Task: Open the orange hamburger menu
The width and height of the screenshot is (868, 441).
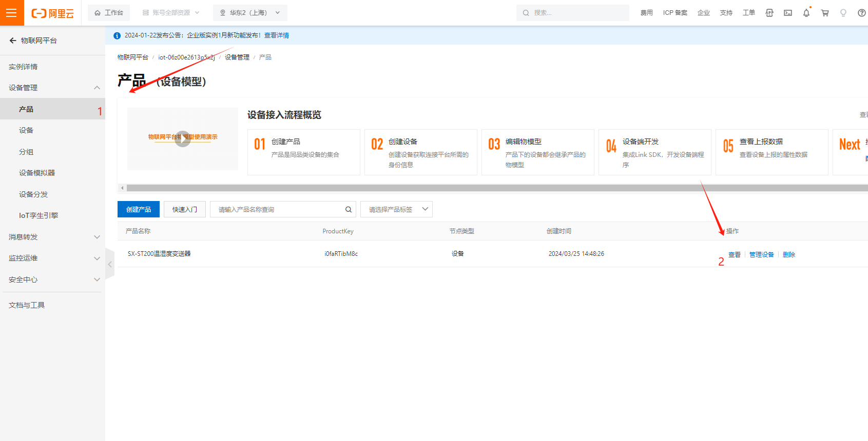Action: (11, 13)
